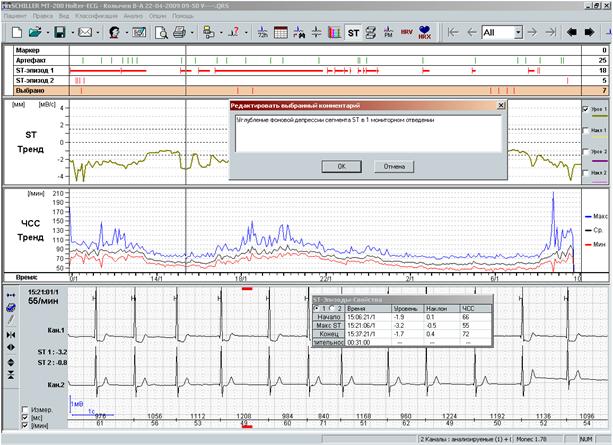Open the Правка menu

43,16
